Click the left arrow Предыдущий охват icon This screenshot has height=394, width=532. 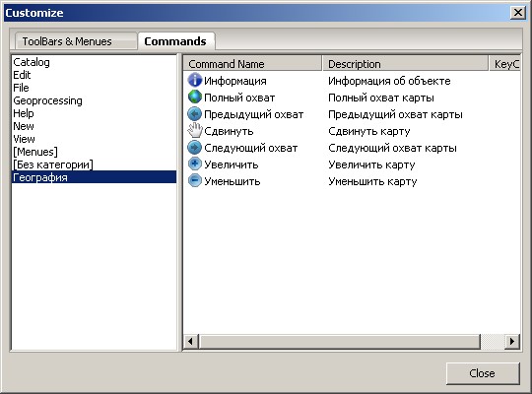[195, 114]
